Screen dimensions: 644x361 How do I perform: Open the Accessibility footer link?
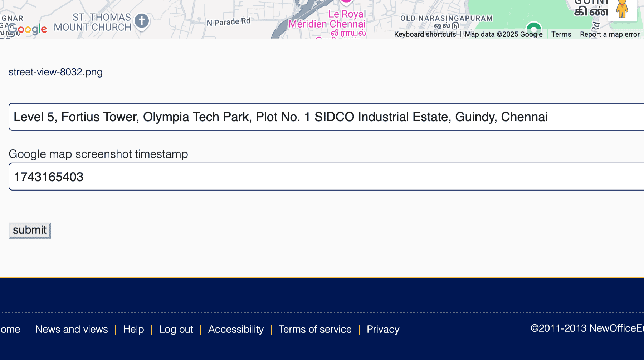coord(236,329)
